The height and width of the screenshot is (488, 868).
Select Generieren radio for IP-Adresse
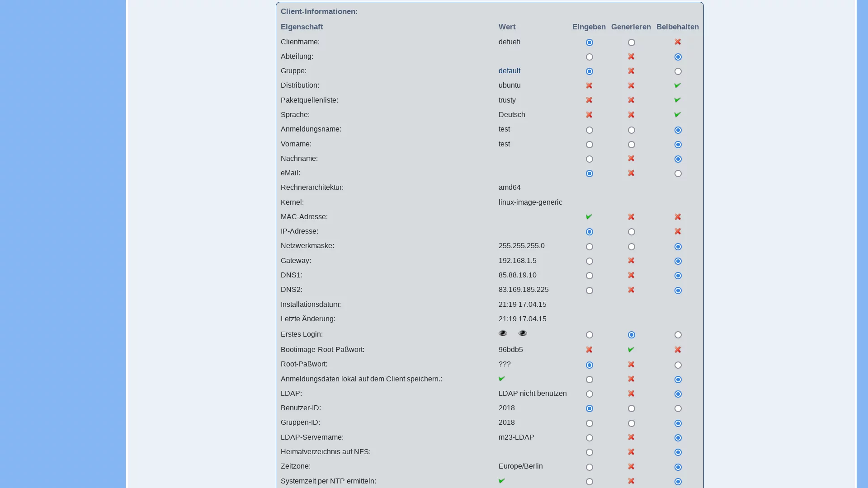(x=631, y=232)
